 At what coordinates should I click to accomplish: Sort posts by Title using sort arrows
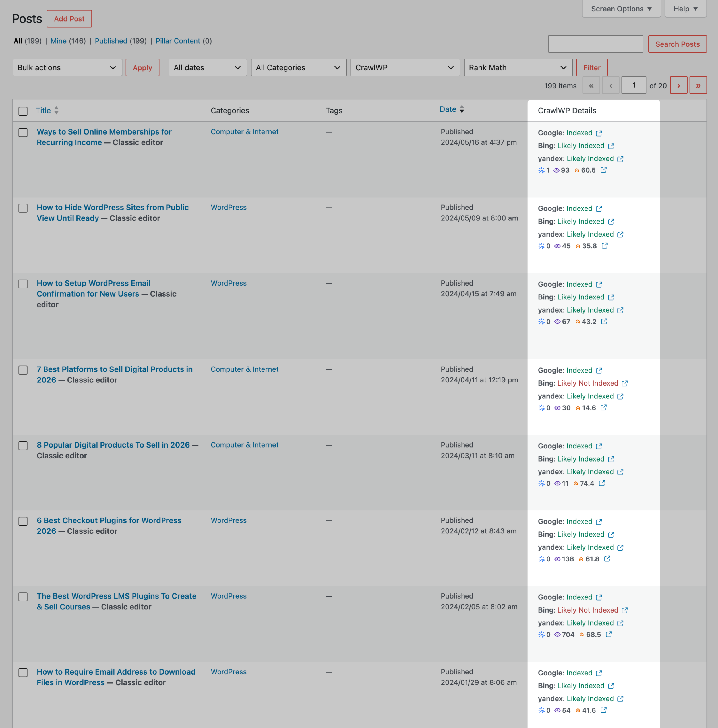[56, 110]
